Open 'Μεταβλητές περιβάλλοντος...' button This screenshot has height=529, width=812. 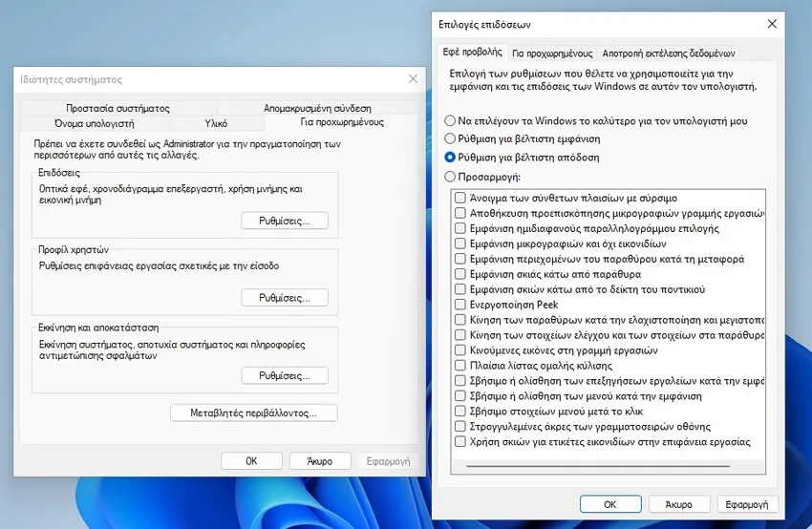click(x=254, y=413)
